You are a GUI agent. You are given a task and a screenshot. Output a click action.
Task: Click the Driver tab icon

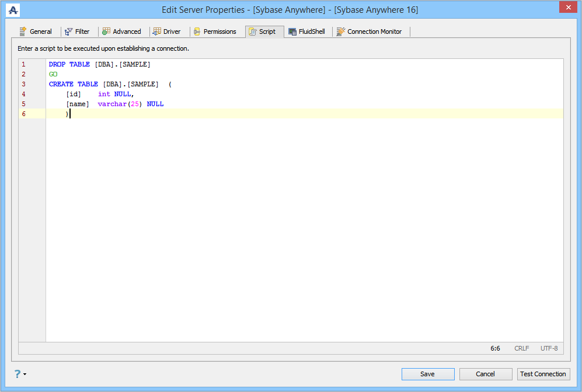(x=157, y=32)
